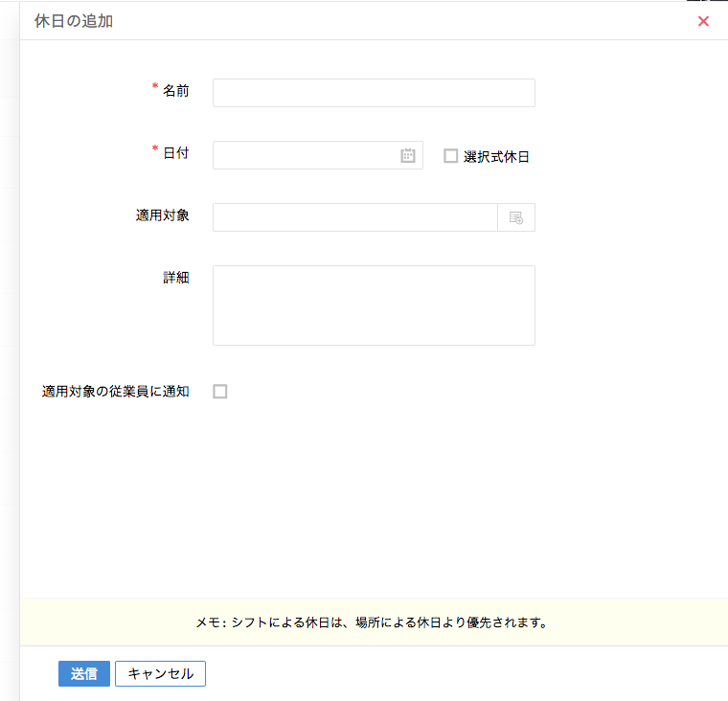Click the 適用対象 field label
728x701 pixels.
pyautogui.click(x=163, y=215)
